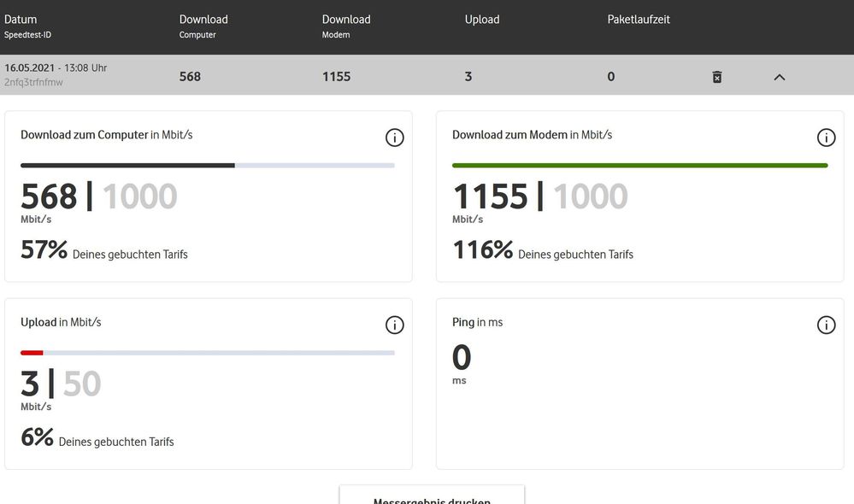The image size is (854, 504).
Task: Delete the 16.05.2021 speedtest result
Action: [717, 77]
